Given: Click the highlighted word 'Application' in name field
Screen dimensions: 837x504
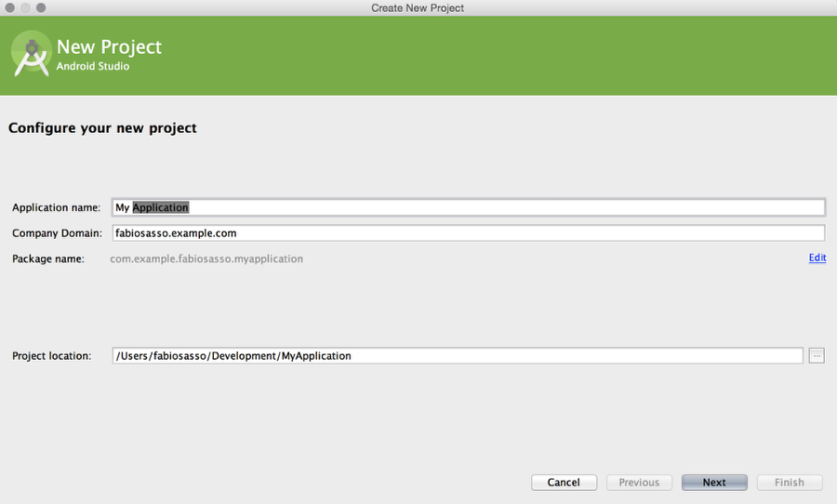Looking at the screenshot, I should (160, 207).
